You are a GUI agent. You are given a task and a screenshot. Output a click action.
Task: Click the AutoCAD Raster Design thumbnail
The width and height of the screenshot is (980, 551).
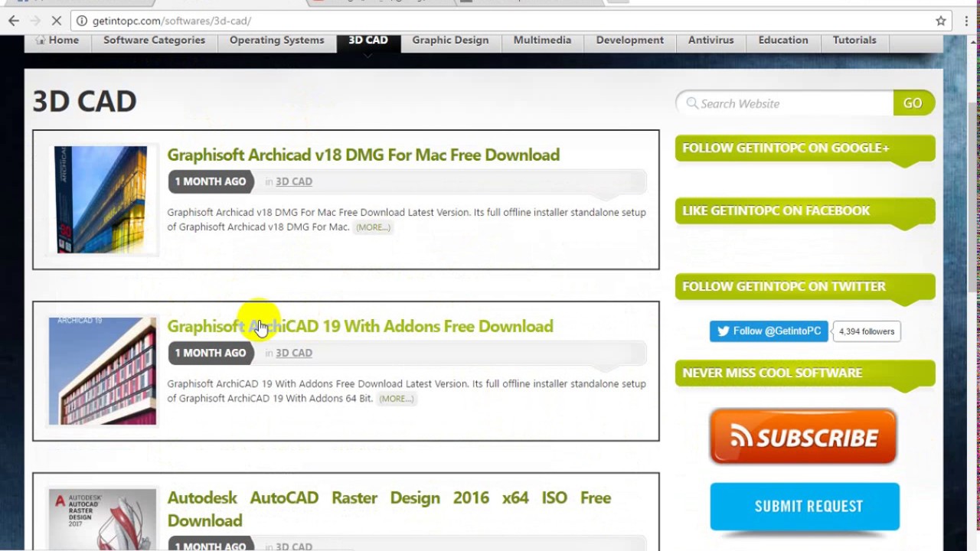click(103, 519)
